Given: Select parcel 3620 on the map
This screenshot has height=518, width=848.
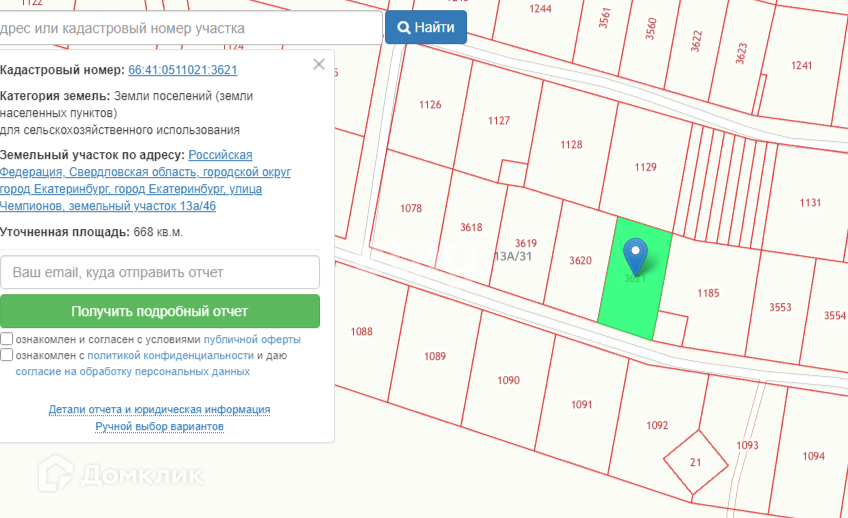Looking at the screenshot, I should pos(580,261).
